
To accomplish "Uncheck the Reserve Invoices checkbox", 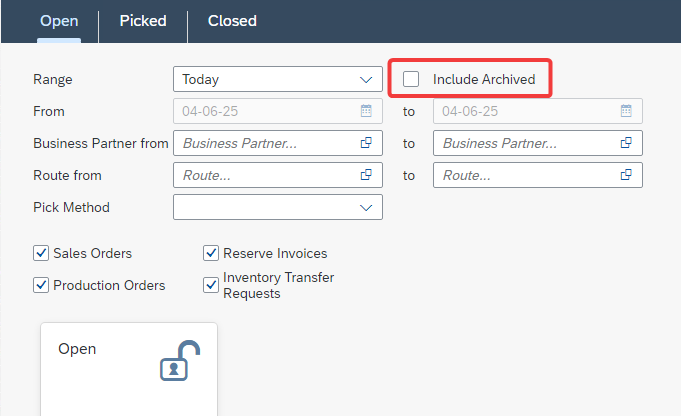I will point(211,253).
